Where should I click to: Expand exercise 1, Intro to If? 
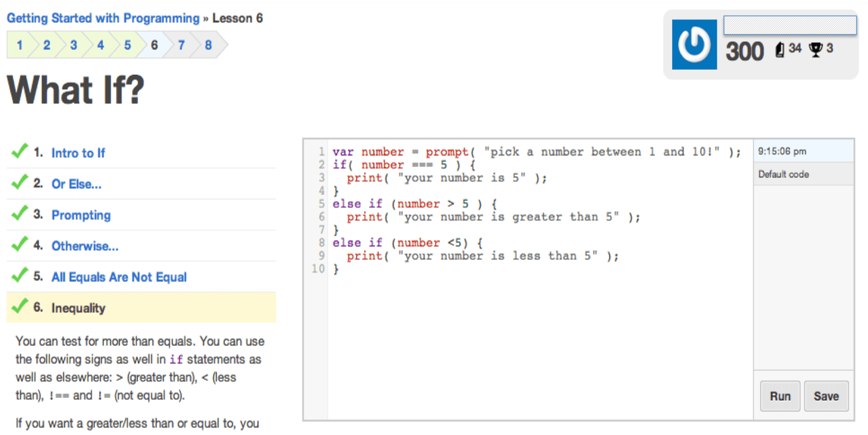(x=78, y=152)
